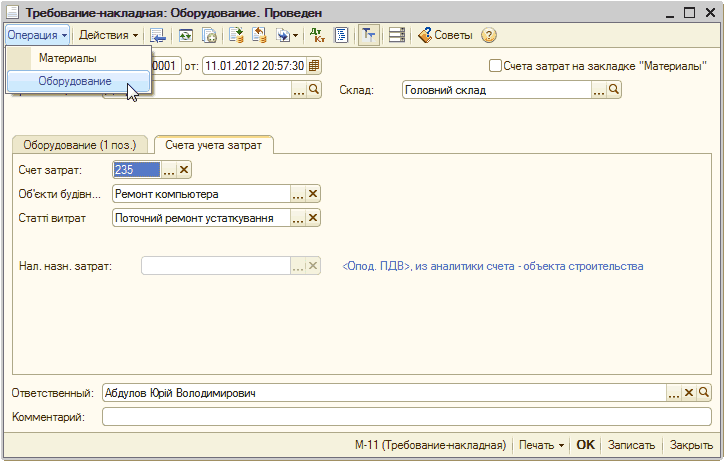Click the copy document toolbar icon

[209, 35]
